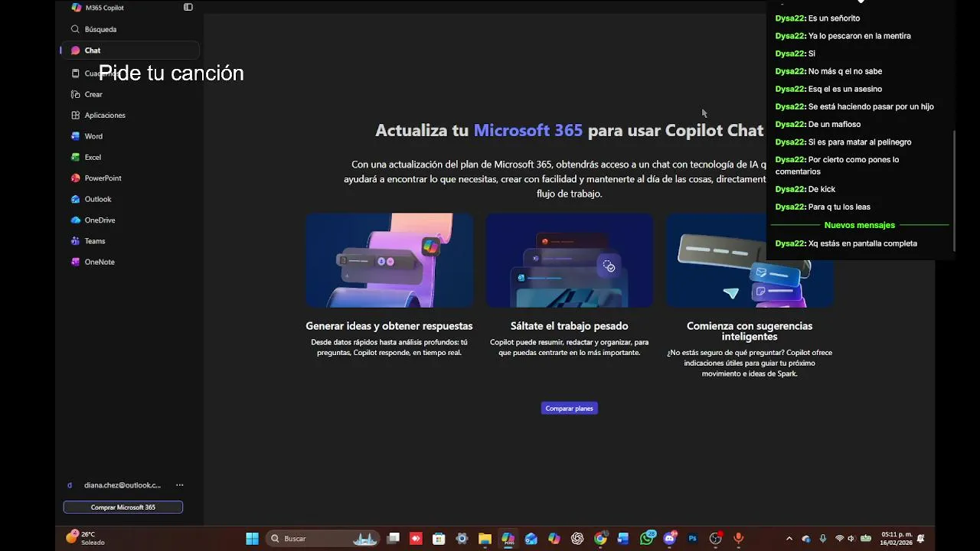Image resolution: width=980 pixels, height=551 pixels.
Task: Click message 'Para q tu los leas'
Action: tap(839, 207)
